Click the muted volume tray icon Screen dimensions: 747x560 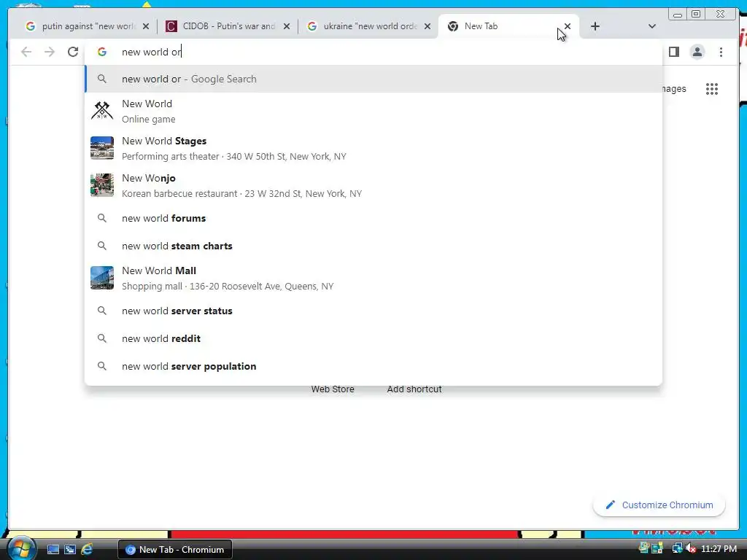click(691, 548)
